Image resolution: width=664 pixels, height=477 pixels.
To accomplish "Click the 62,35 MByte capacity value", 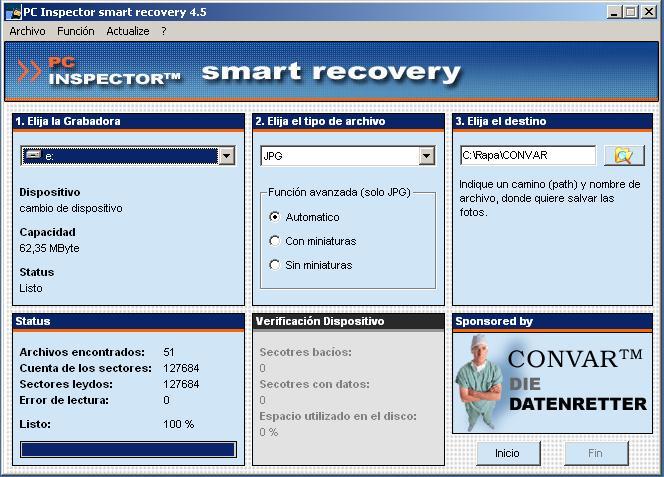I will click(49, 248).
